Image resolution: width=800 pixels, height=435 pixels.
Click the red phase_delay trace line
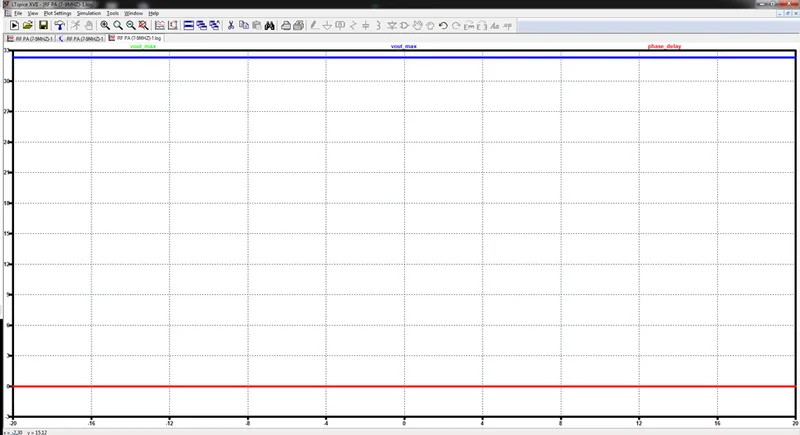tap(404, 386)
